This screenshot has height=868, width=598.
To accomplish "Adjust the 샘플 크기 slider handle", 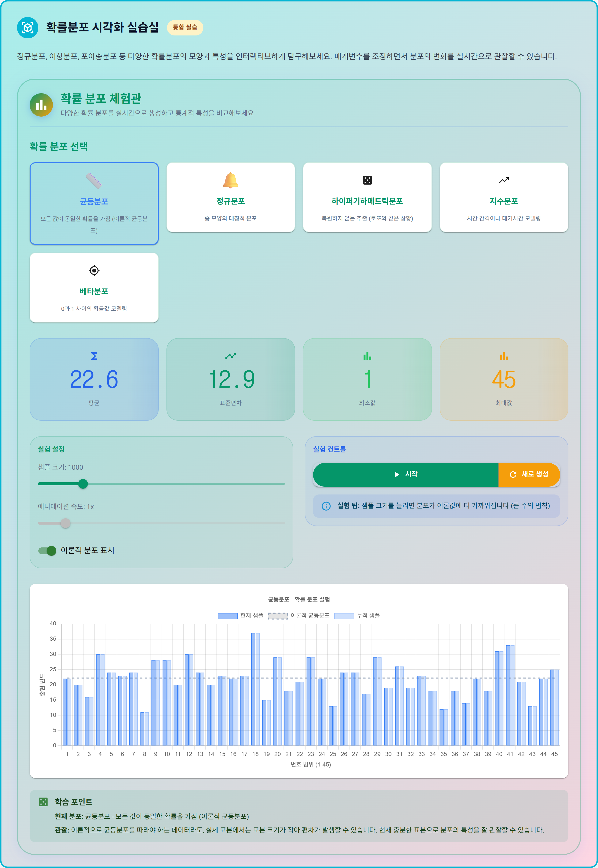I will click(83, 484).
